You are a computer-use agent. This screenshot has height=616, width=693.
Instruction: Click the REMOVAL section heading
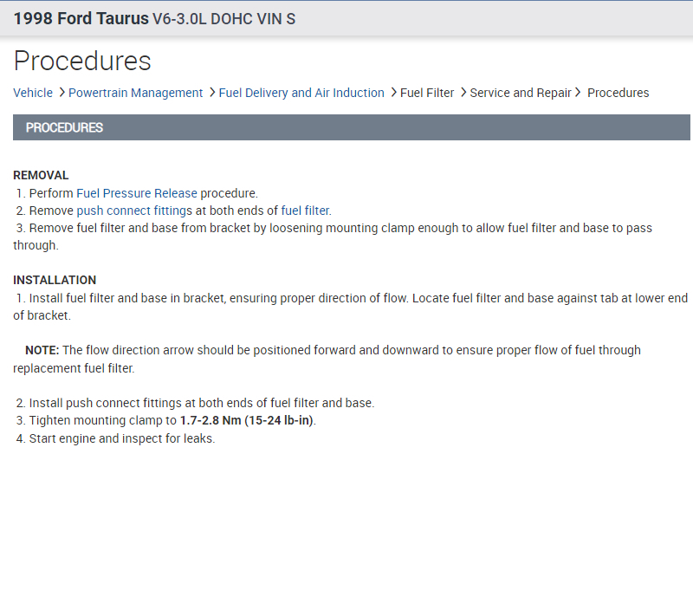[41, 175]
